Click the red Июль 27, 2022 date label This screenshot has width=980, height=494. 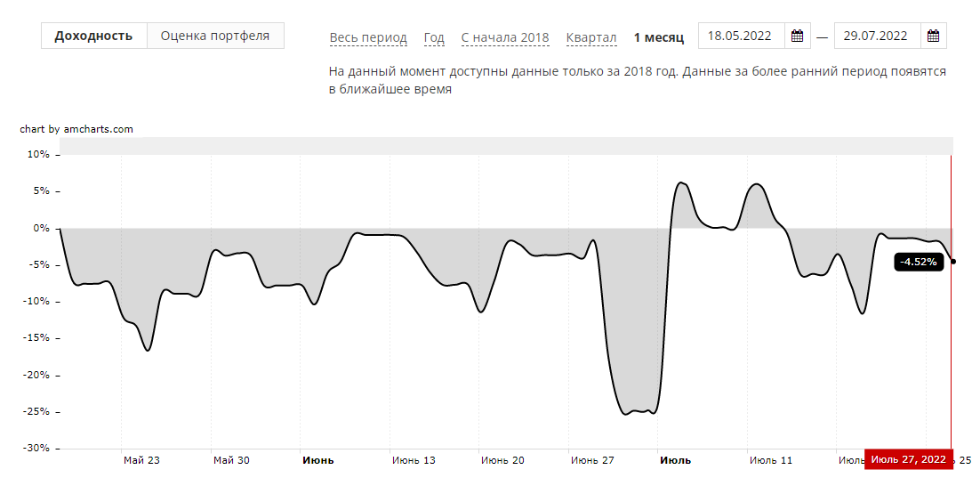tap(908, 459)
